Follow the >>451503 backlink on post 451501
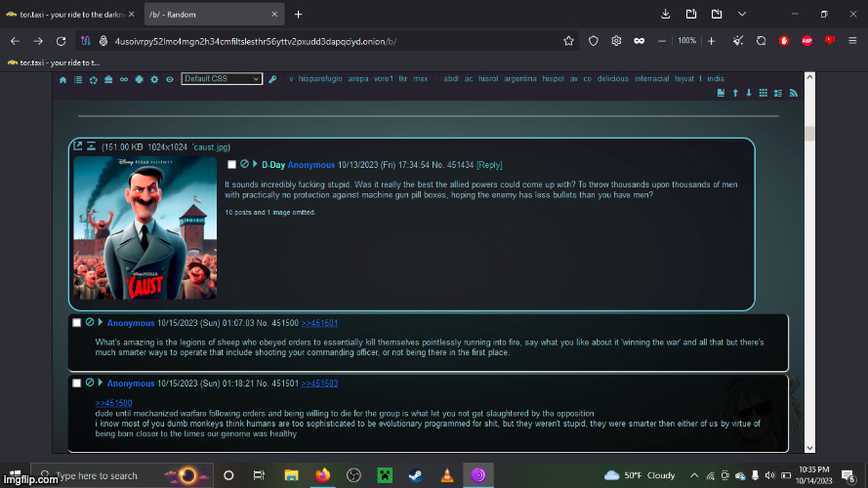868x488 pixels. click(x=319, y=384)
